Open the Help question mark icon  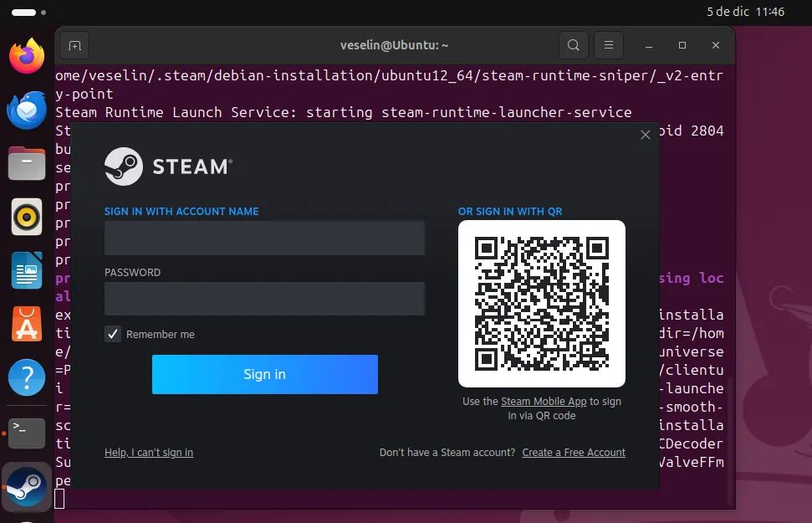pos(27,377)
